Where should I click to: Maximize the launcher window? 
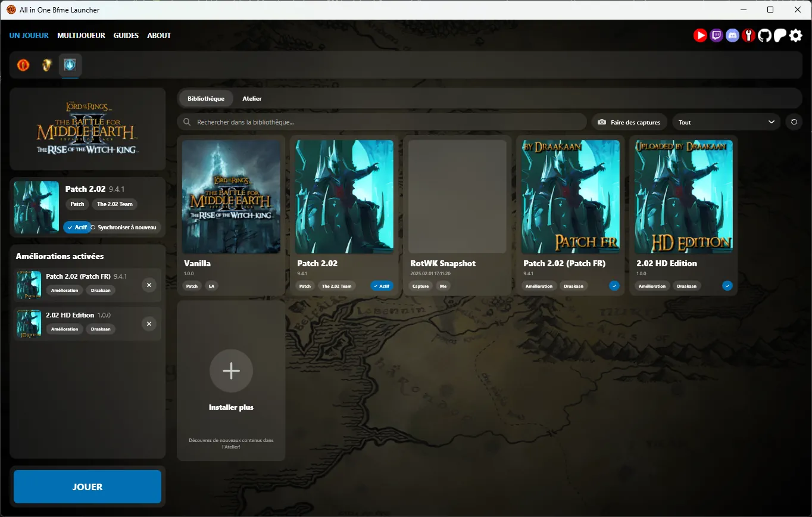coord(770,10)
